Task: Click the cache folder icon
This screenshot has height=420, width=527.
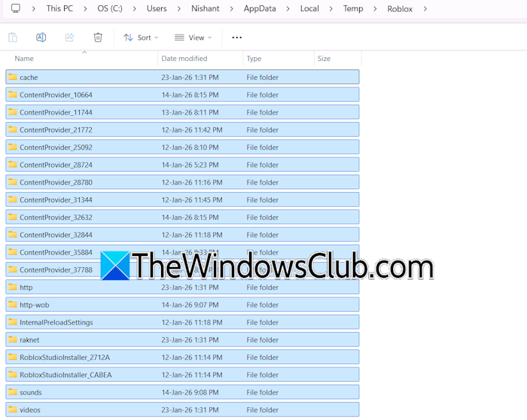Action: [x=13, y=77]
